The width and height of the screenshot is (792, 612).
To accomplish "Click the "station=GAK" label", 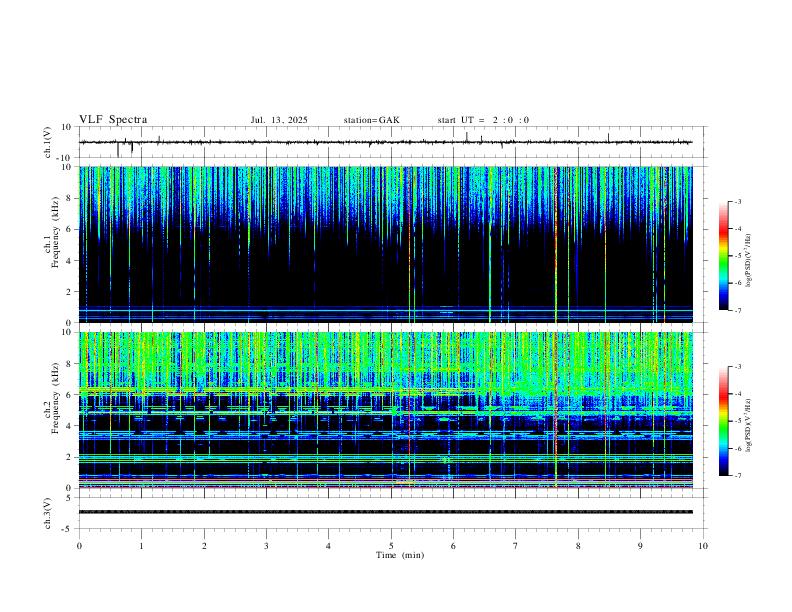I will (x=371, y=120).
